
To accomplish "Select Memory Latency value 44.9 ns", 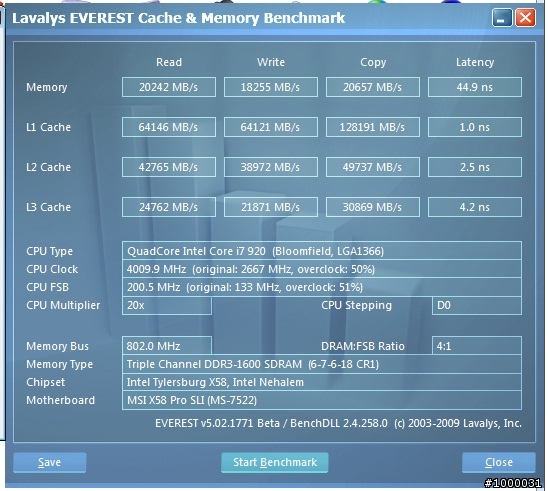I will click(475, 87).
